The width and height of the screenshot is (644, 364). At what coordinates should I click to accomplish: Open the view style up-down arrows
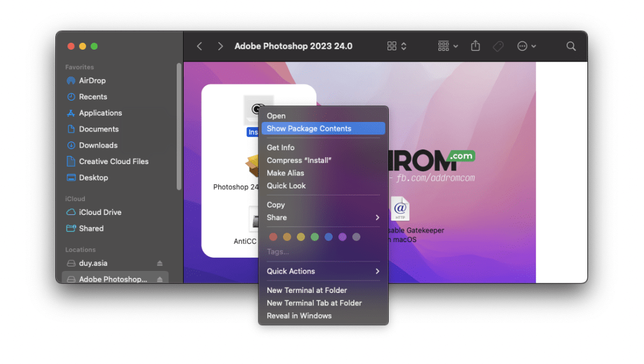pyautogui.click(x=404, y=46)
